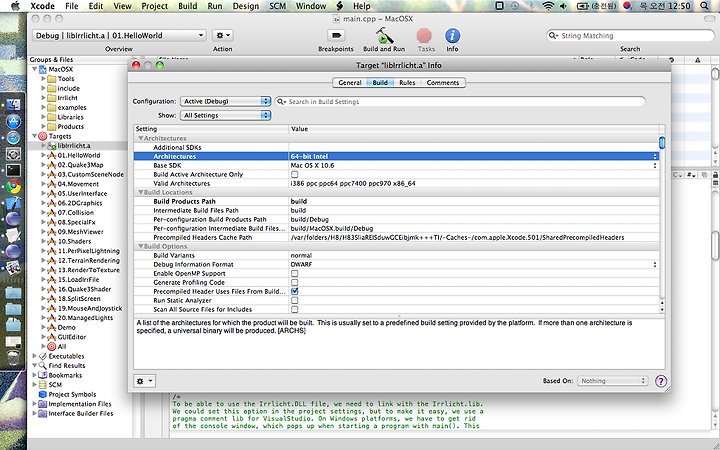Viewport: 720px width, 450px height.
Task: Collapse the Build Locations settings group
Action: (141, 192)
